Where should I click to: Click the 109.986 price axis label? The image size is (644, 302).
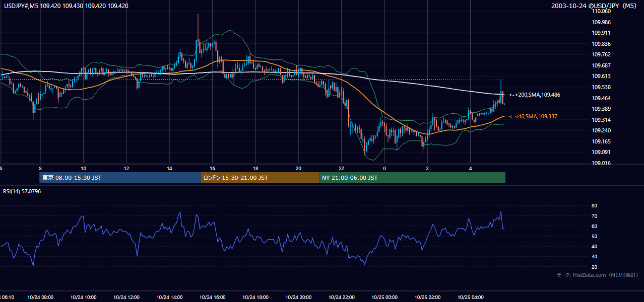[x=602, y=22]
